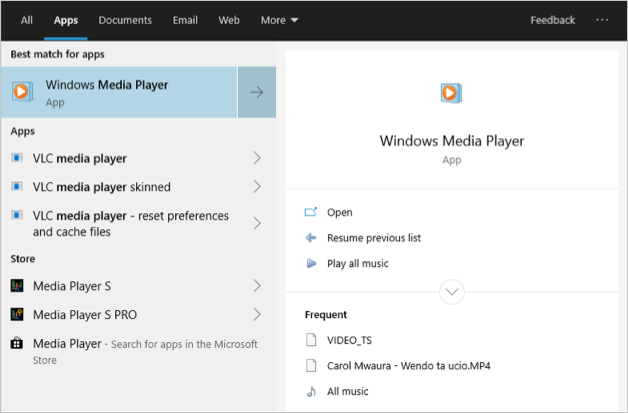Expand the Windows Media Player result arrow
The height and width of the screenshot is (413, 628).
(x=256, y=92)
